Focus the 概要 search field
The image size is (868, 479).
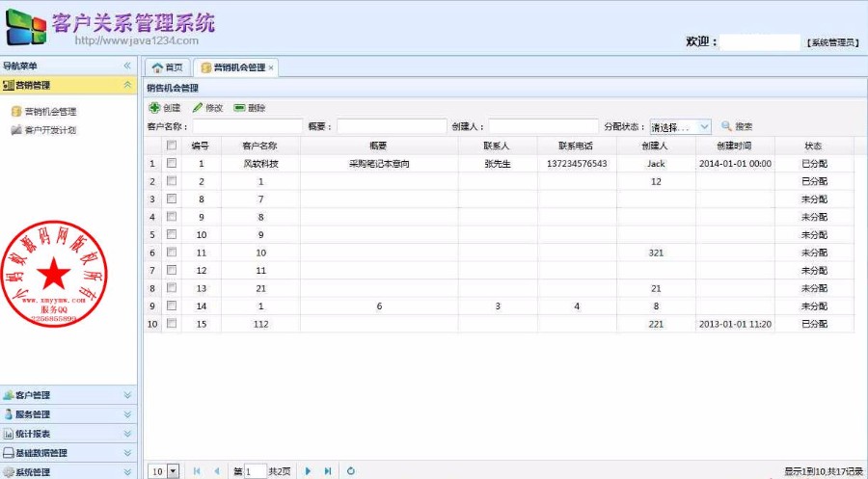coord(392,126)
